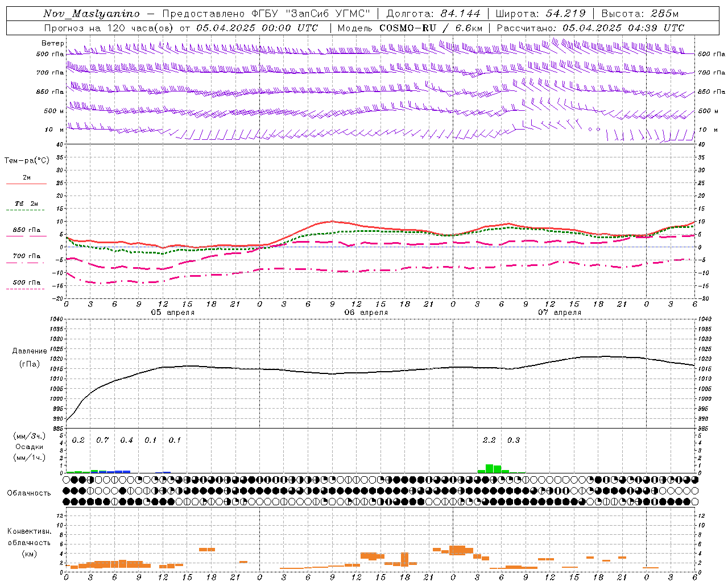The width and height of the screenshot is (728, 582).
Task: Click the 2.2 precipitation value
Action: pos(489,440)
